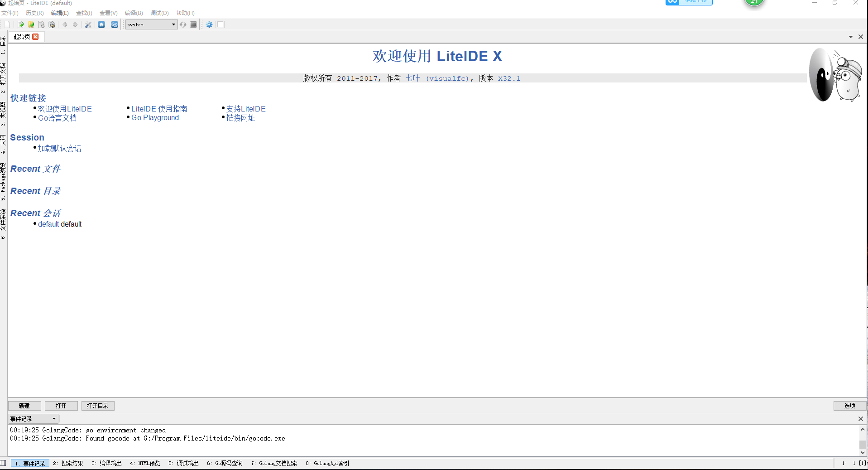This screenshot has width=868, height=470.
Task: Click the 打开目录 button
Action: click(x=98, y=406)
